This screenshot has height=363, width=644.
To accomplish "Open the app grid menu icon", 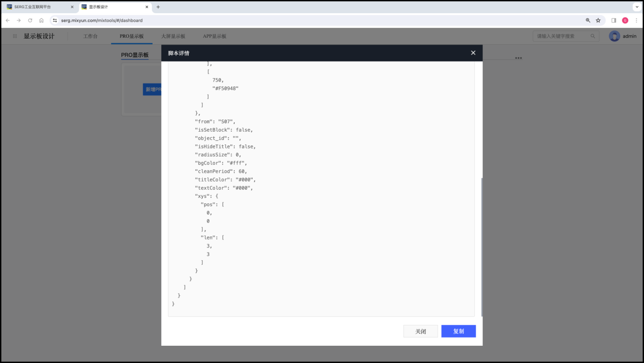I will pos(15,36).
